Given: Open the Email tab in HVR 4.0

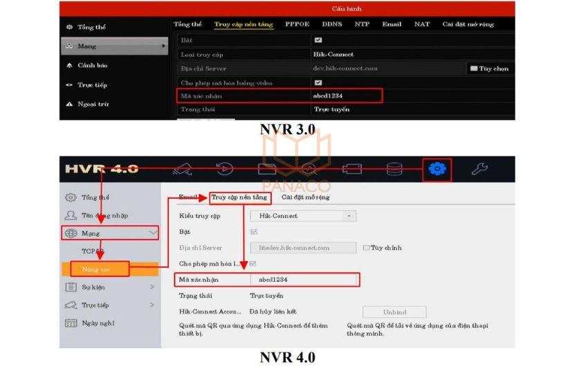Looking at the screenshot, I should point(188,197).
